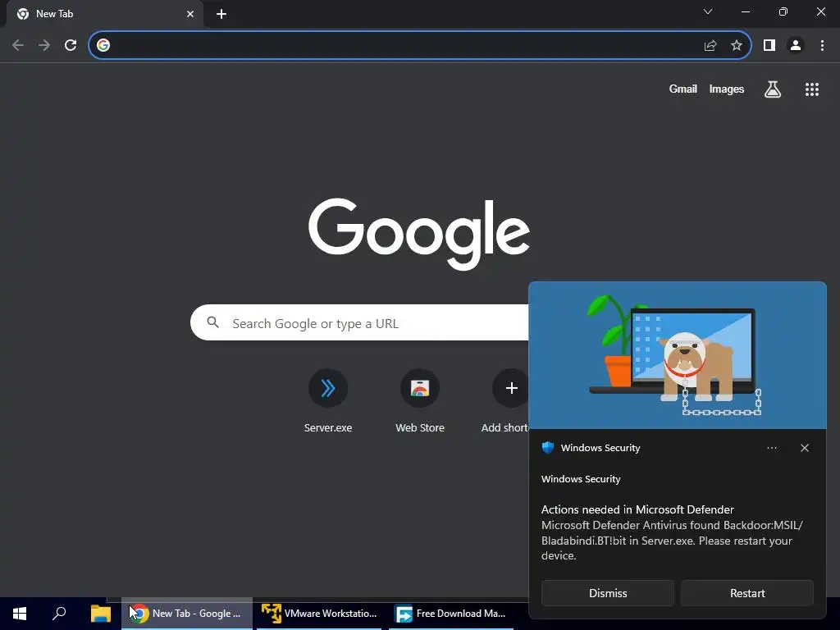Click the Windows Security shield icon
This screenshot has width=840, height=630.
click(x=547, y=448)
